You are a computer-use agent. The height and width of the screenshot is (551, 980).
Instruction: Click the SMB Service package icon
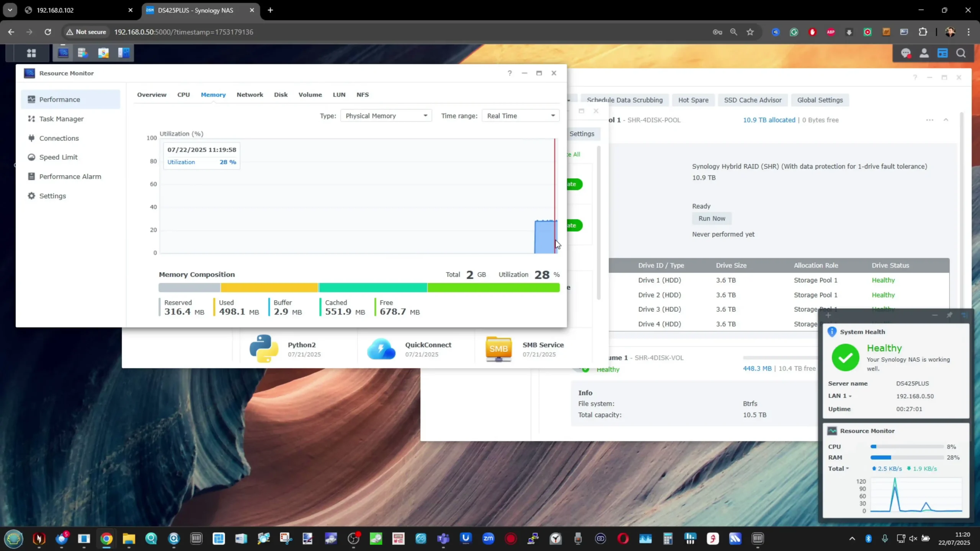[498, 349]
